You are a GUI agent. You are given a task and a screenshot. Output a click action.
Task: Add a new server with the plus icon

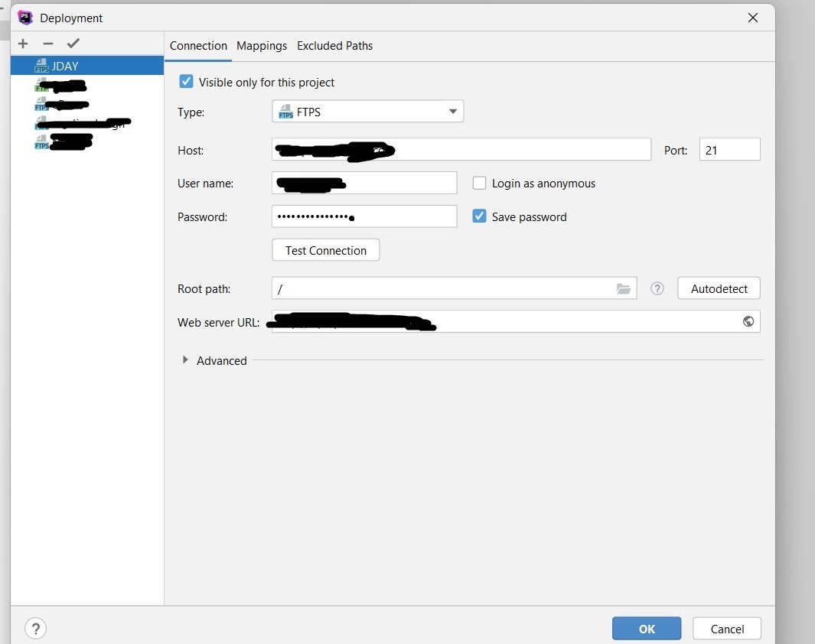[23, 43]
